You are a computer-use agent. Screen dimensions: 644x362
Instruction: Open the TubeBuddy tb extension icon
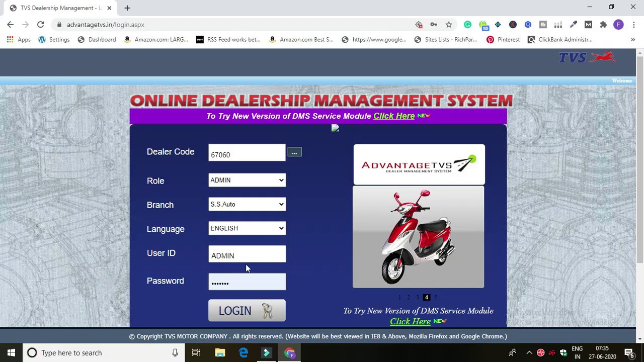[543, 25]
